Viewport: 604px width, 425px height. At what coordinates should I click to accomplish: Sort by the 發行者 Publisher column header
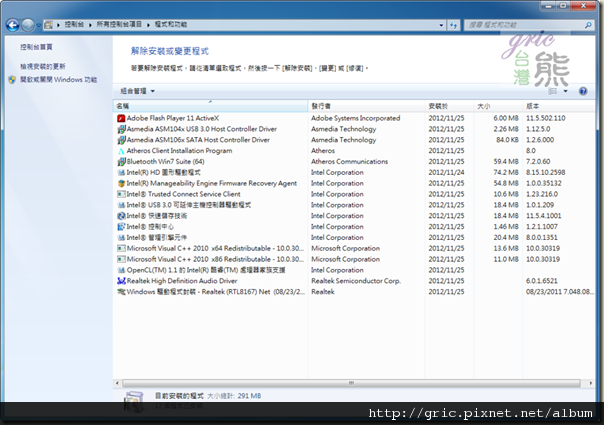[366, 106]
